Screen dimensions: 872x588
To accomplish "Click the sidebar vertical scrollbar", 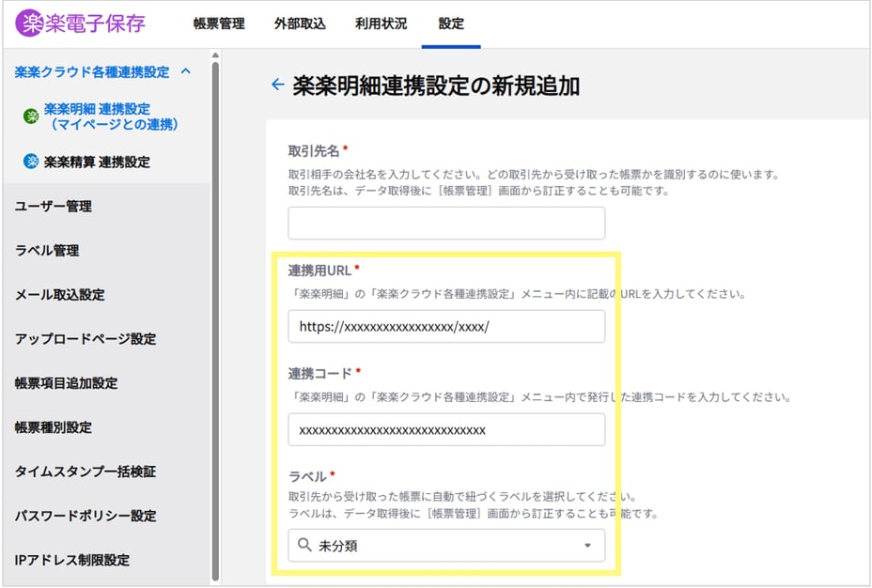I will pyautogui.click(x=215, y=321).
